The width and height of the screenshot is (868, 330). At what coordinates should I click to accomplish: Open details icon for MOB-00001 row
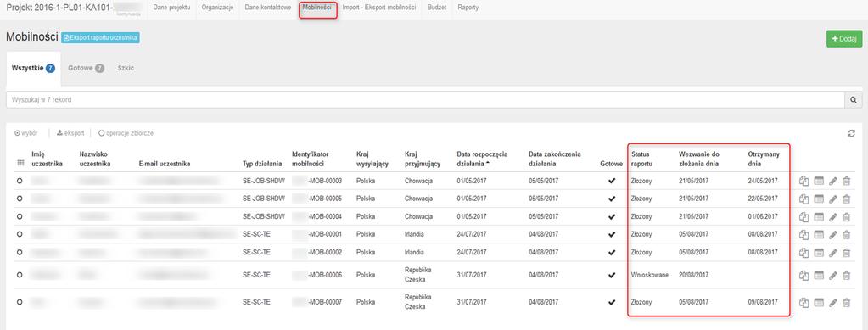(819, 235)
